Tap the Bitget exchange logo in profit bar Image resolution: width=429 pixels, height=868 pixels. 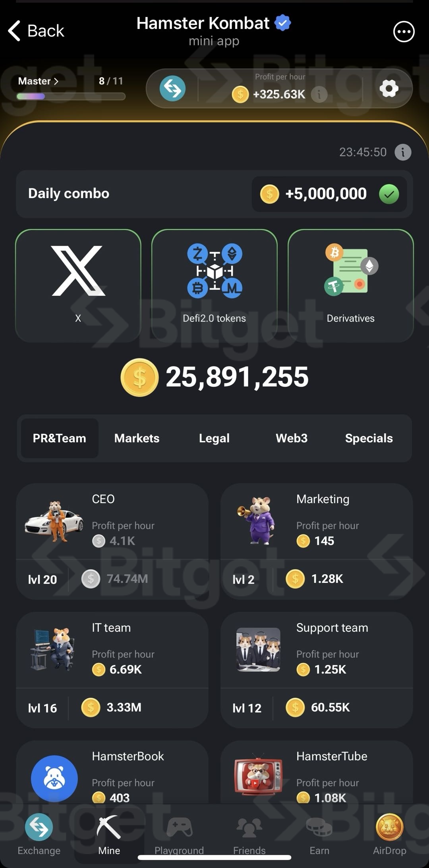[x=172, y=88]
